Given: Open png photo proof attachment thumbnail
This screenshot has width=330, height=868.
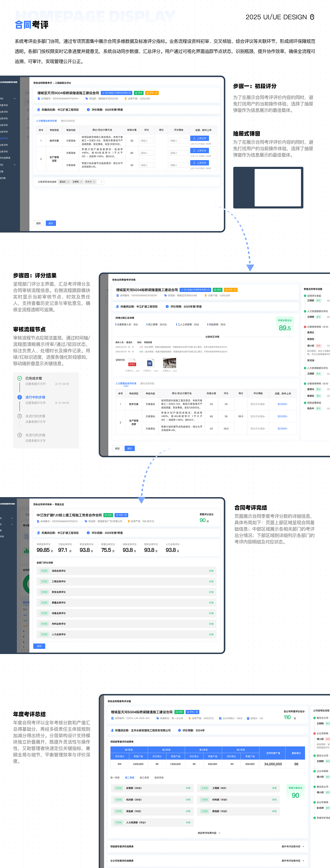Looking at the screenshot, I should pyautogui.click(x=169, y=363).
